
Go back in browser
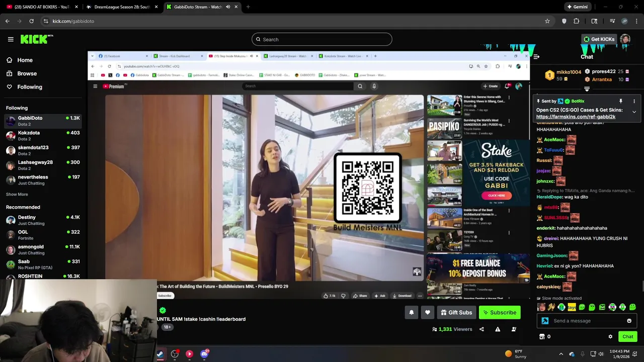(8, 21)
